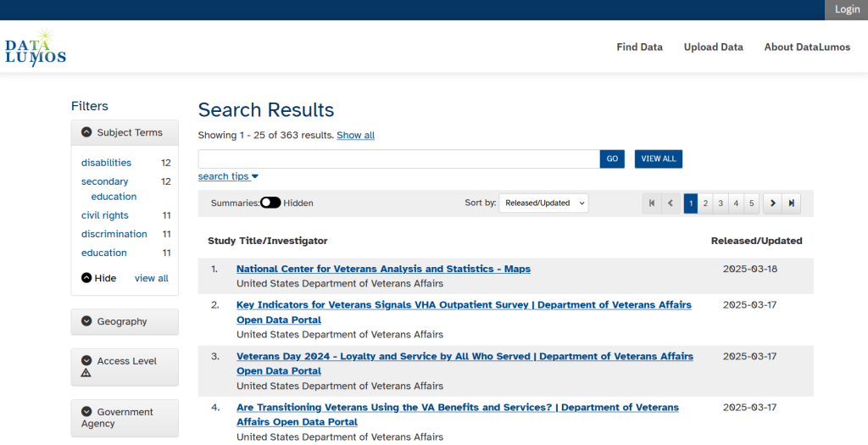The height and width of the screenshot is (445, 868).
Task: Open the Sort by dropdown
Action: tap(542, 203)
